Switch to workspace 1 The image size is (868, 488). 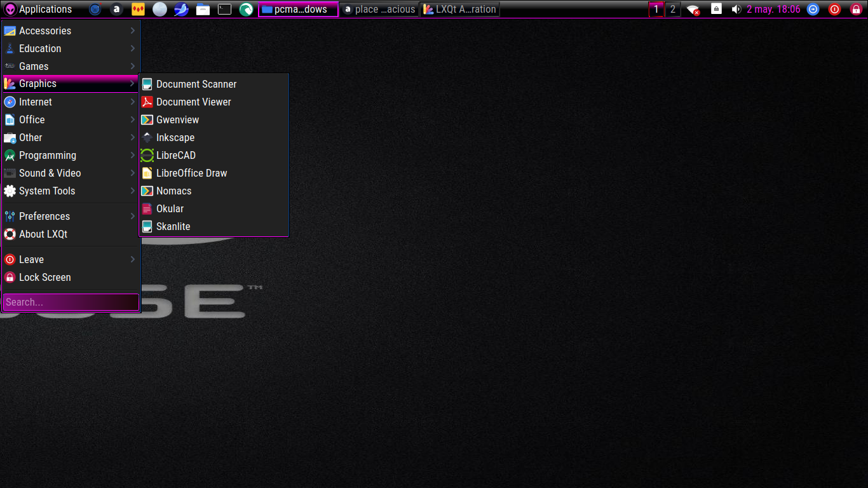(656, 10)
